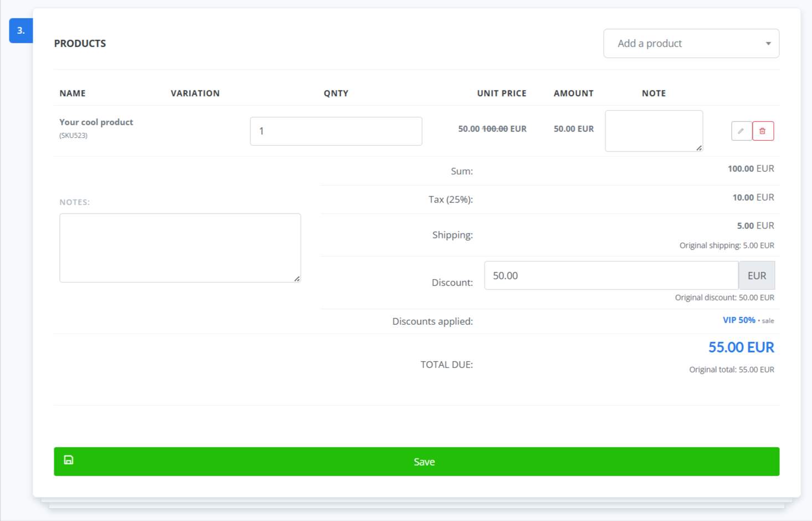
Task: Click the Tax value 10.00 EUR
Action: tap(753, 197)
